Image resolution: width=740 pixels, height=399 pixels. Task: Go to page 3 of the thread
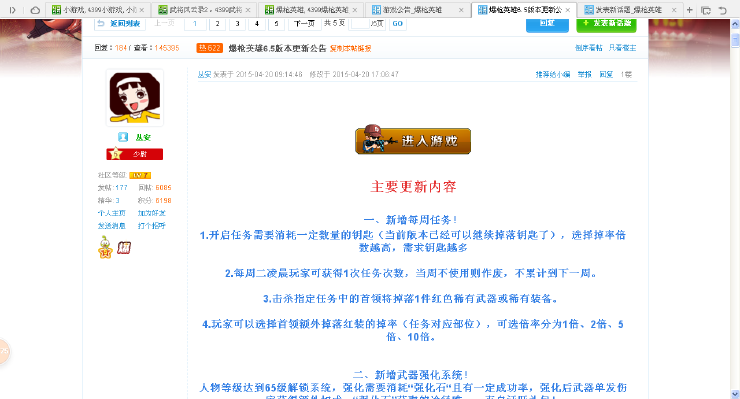237,23
